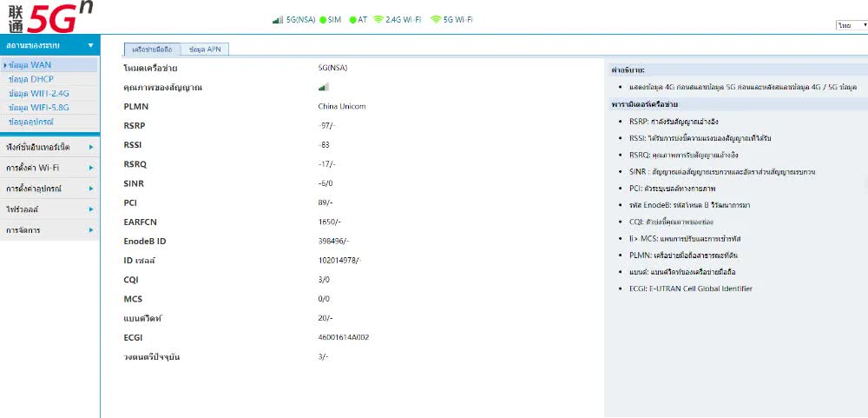
Task: Expand the ฟังก์ชั่นอินเทอร์เน็ต menu
Action: tap(49, 148)
